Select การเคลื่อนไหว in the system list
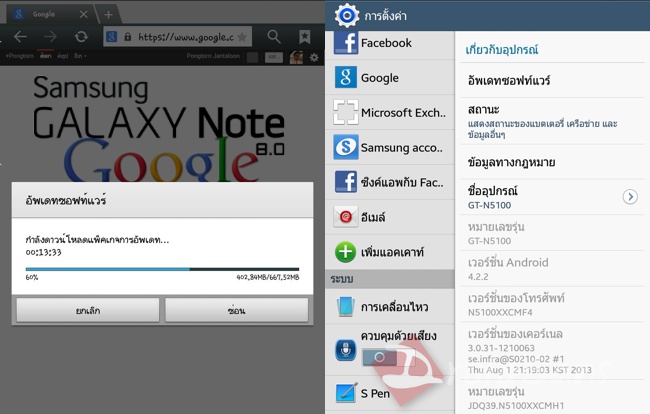 coord(390,307)
